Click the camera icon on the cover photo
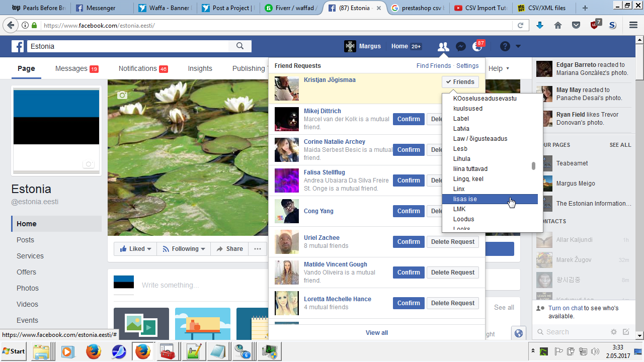 click(x=122, y=95)
